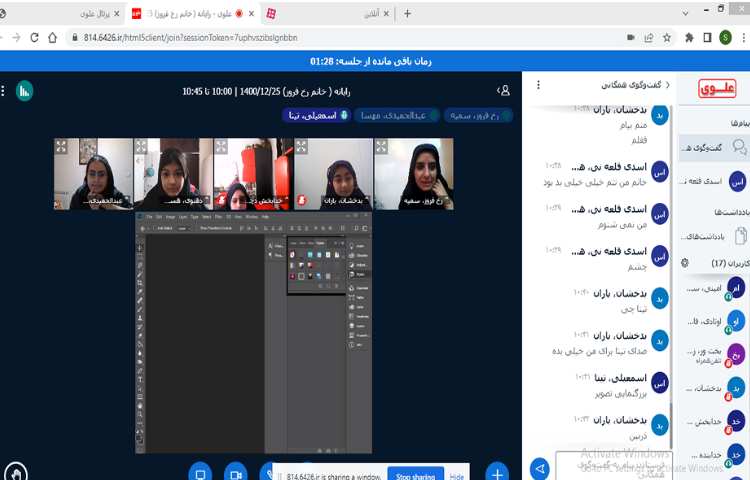Toggle the user list panel icon
This screenshot has height=480, width=750.
pyautogui.click(x=504, y=90)
